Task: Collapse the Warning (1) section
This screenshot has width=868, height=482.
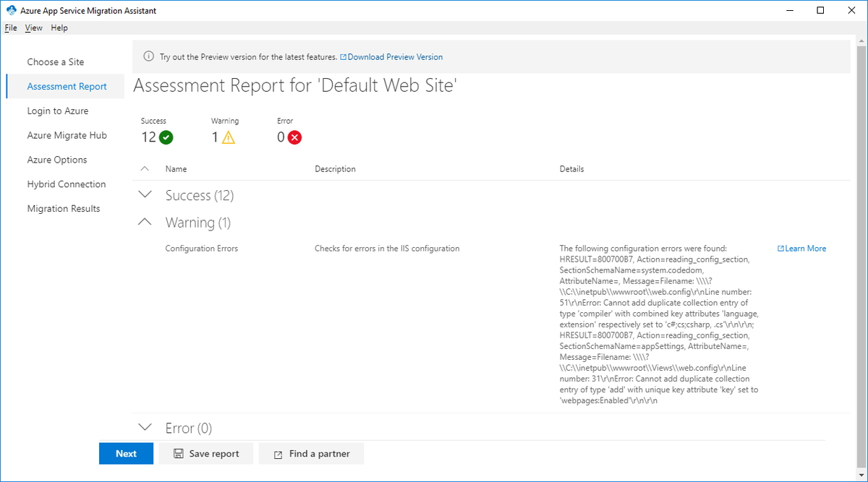Action: pyautogui.click(x=145, y=222)
